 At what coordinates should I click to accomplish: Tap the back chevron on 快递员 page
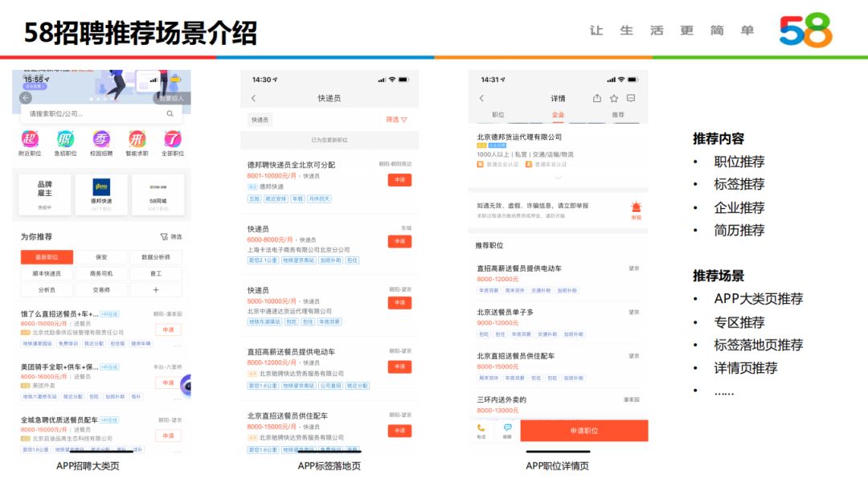pos(253,98)
